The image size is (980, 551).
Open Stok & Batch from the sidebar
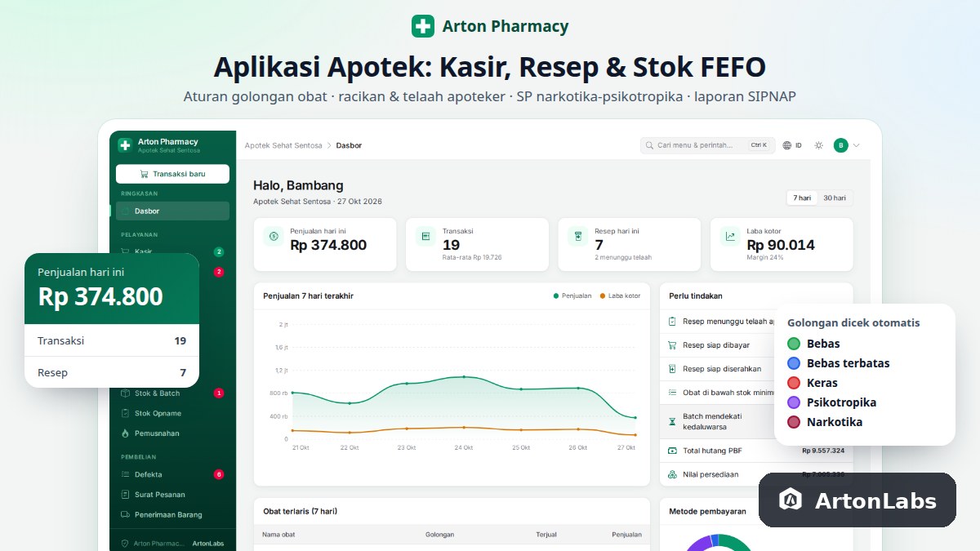point(172,393)
